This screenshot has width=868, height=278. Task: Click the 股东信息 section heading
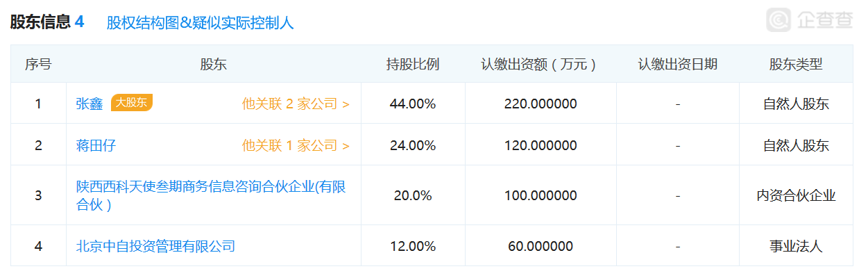click(40, 22)
